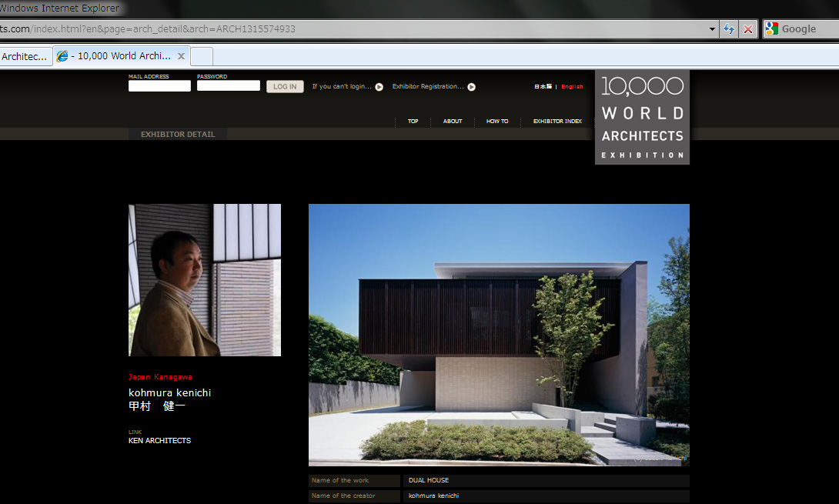Click the EXHIBITOR DETAIL heading tab
Screen dimensions: 839x504
coord(178,135)
